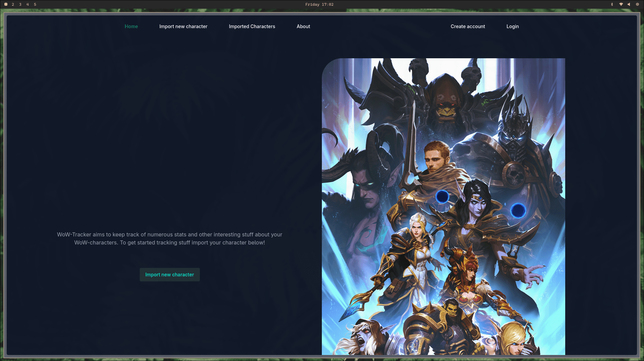Open the Login page

(x=512, y=26)
